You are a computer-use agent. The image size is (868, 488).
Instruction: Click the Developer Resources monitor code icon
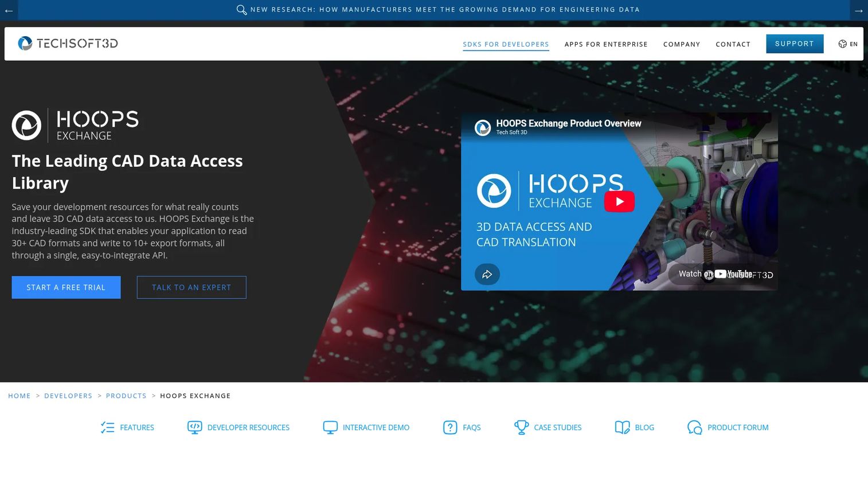pos(194,427)
